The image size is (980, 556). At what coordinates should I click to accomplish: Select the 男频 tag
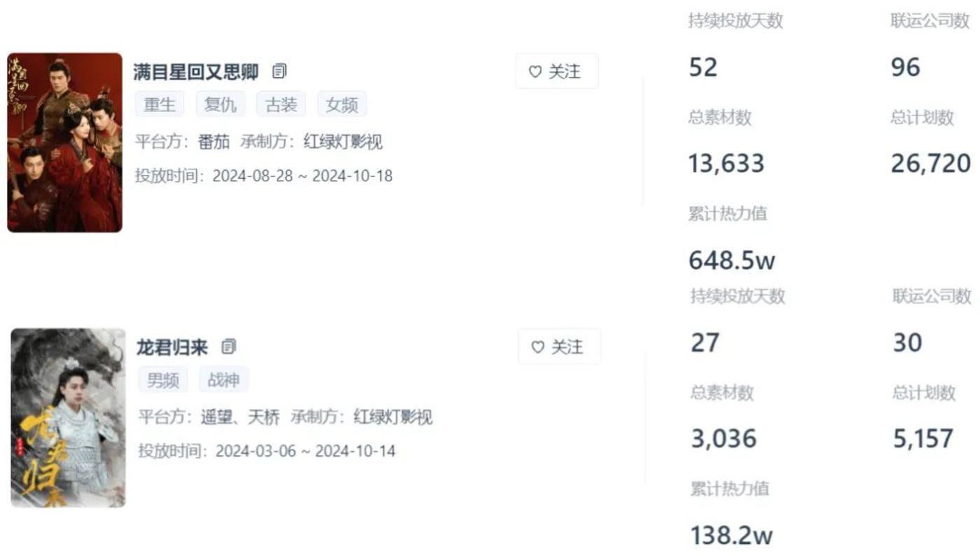coord(163,380)
